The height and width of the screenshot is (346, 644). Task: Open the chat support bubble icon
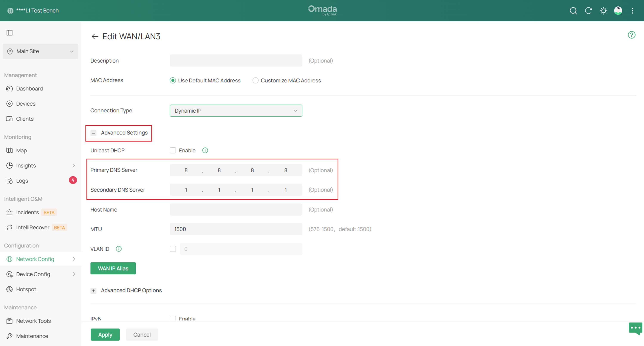pos(635,328)
